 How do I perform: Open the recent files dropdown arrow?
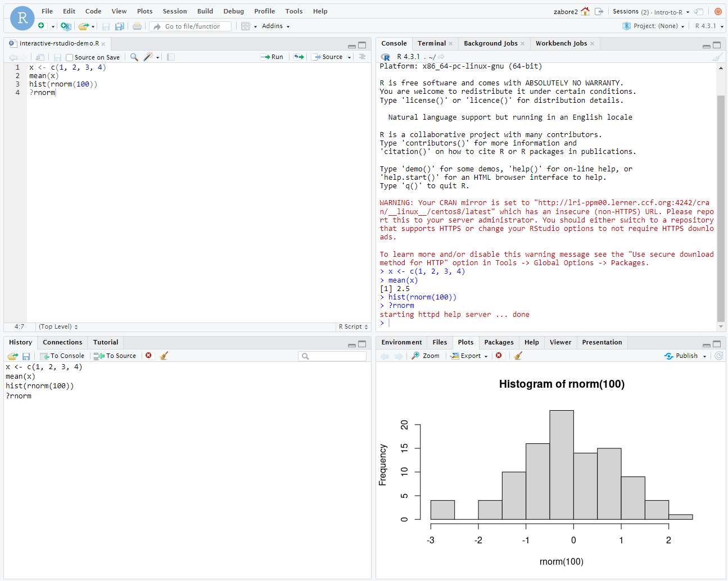tap(93, 26)
